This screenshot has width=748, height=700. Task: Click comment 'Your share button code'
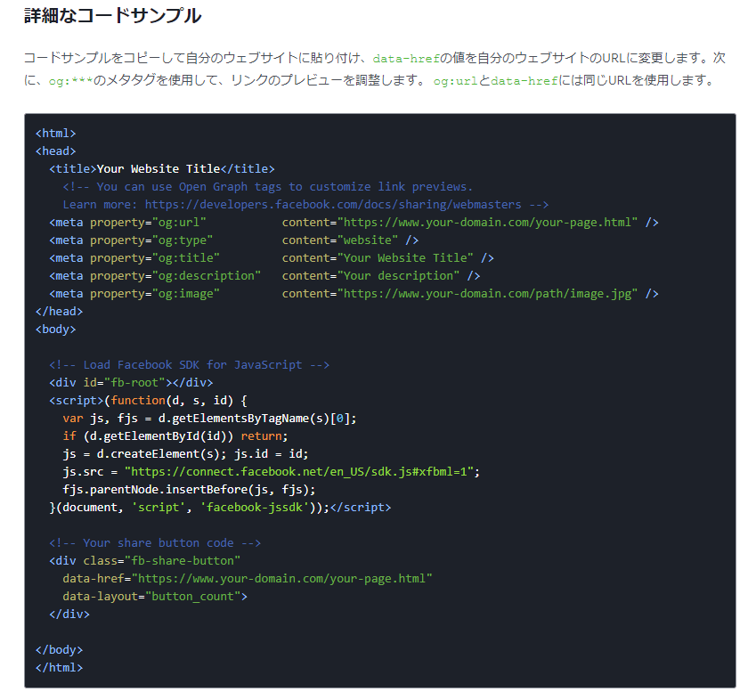tap(155, 543)
